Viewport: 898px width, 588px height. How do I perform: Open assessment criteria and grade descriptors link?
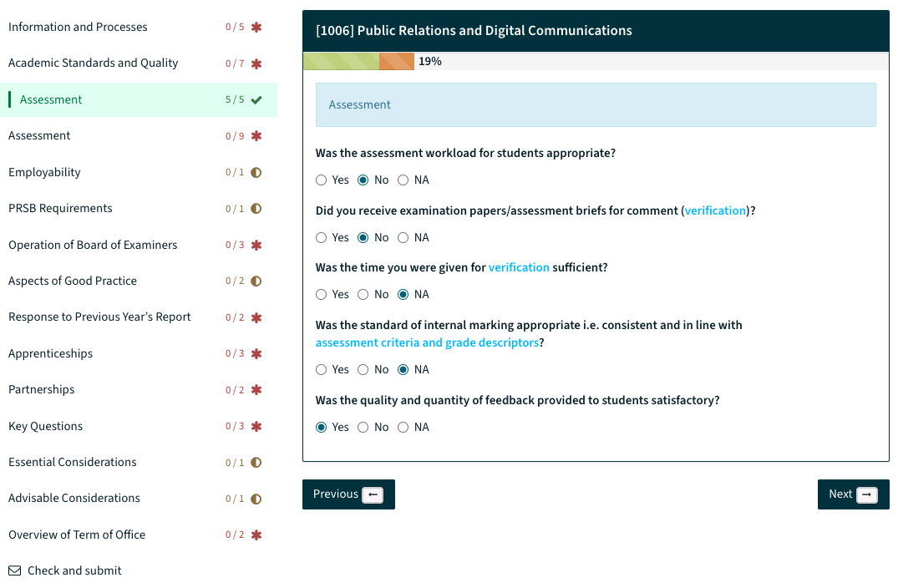pos(427,343)
